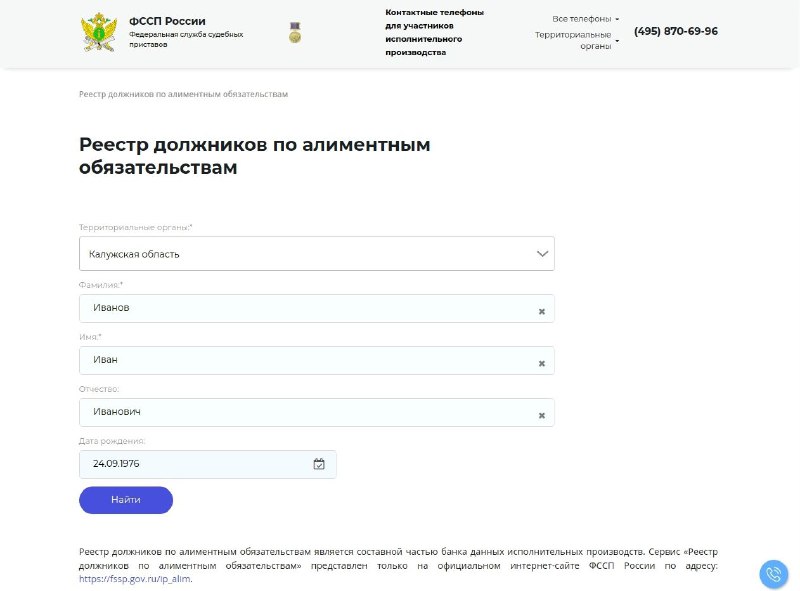
Task: Open the Все телефоны dropdown
Action: (x=585, y=19)
